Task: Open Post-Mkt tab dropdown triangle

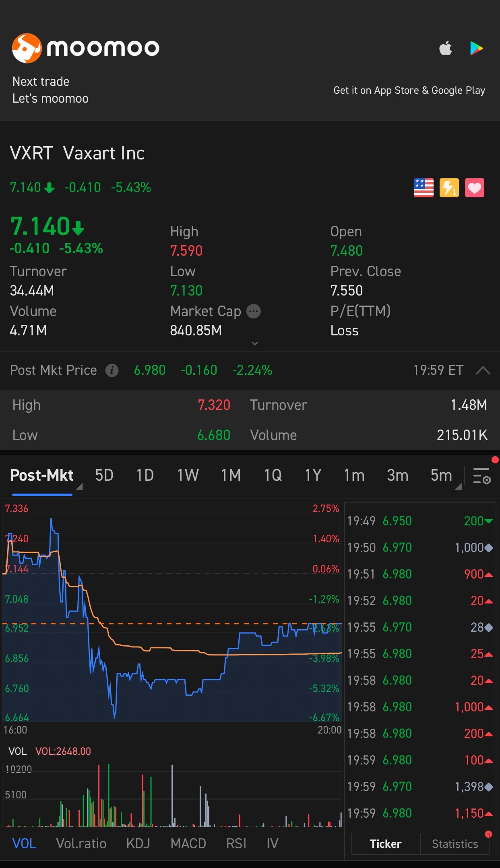Action: [79, 486]
